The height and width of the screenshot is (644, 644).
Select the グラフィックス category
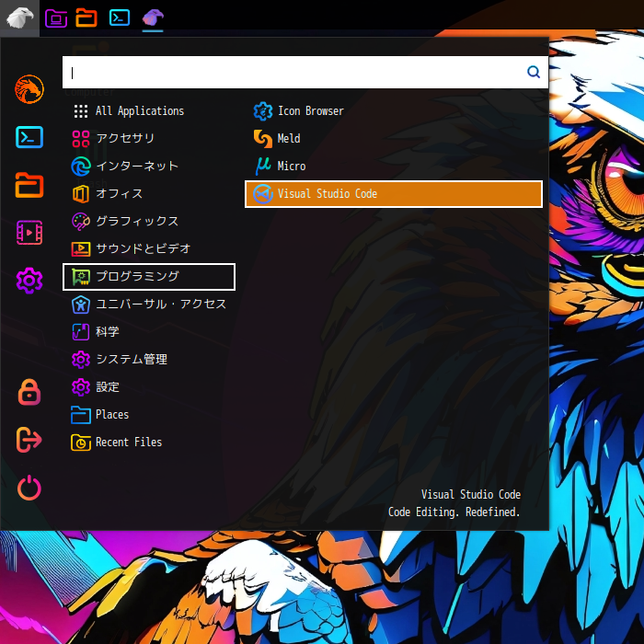click(136, 222)
